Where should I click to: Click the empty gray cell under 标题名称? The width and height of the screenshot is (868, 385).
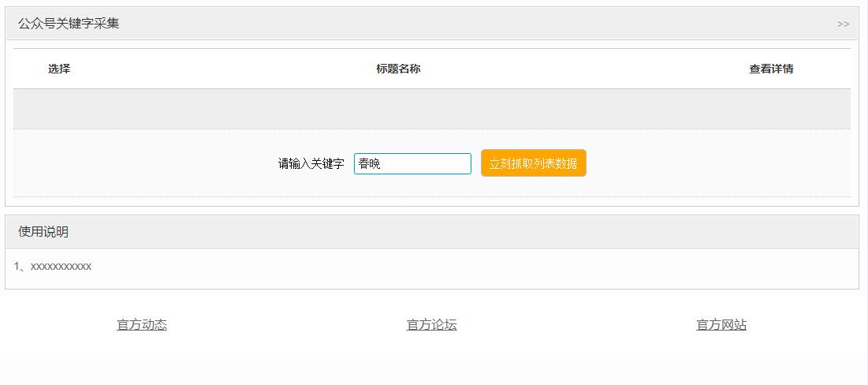coord(398,109)
